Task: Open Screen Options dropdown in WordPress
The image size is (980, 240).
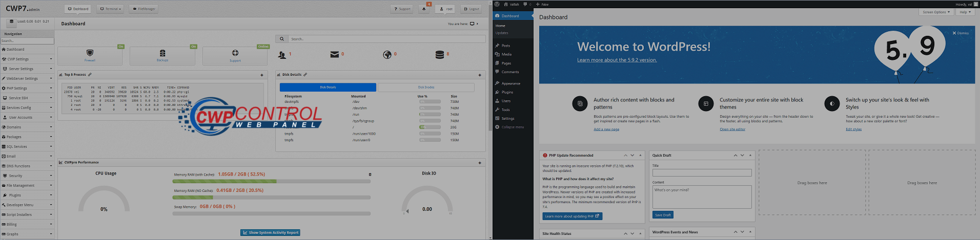Action: point(936,12)
